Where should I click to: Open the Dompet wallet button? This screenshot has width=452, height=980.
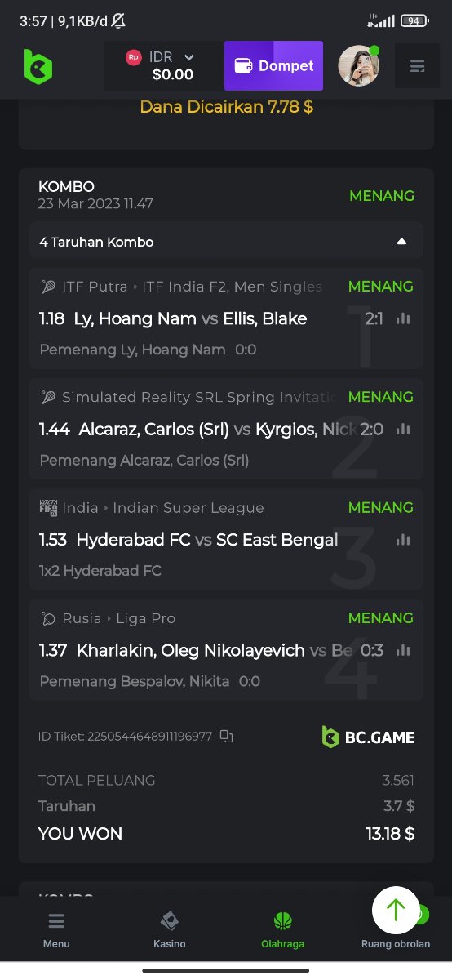coord(273,66)
